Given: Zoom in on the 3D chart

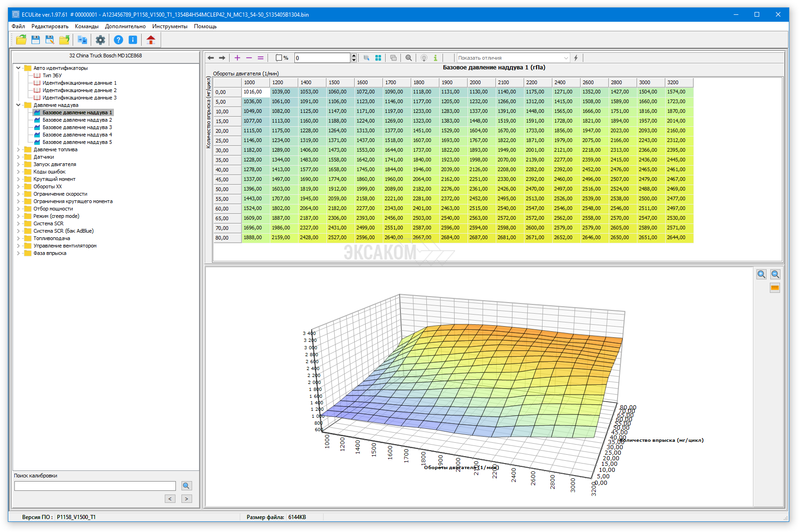Looking at the screenshot, I should [762, 274].
